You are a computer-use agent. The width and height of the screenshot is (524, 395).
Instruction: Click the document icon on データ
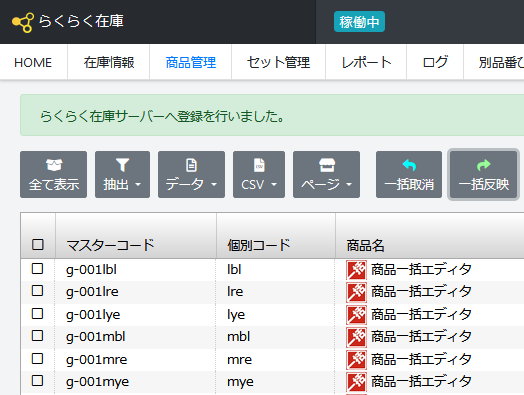(x=191, y=165)
